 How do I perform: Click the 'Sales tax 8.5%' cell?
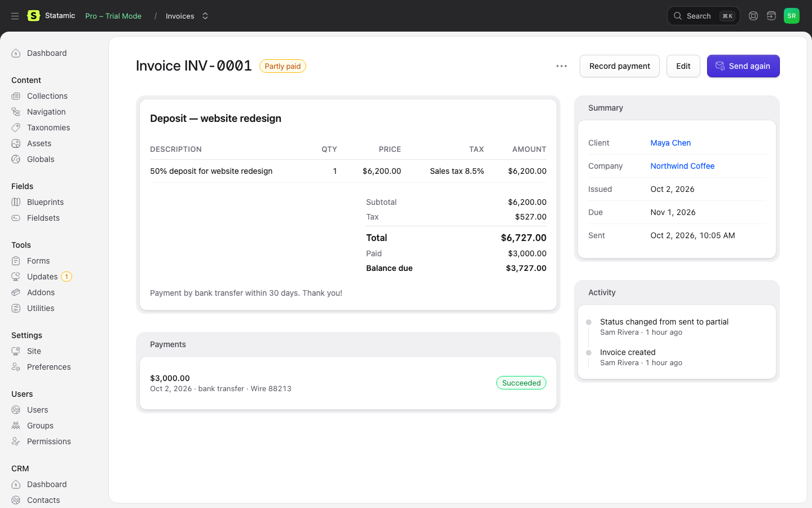pos(457,171)
